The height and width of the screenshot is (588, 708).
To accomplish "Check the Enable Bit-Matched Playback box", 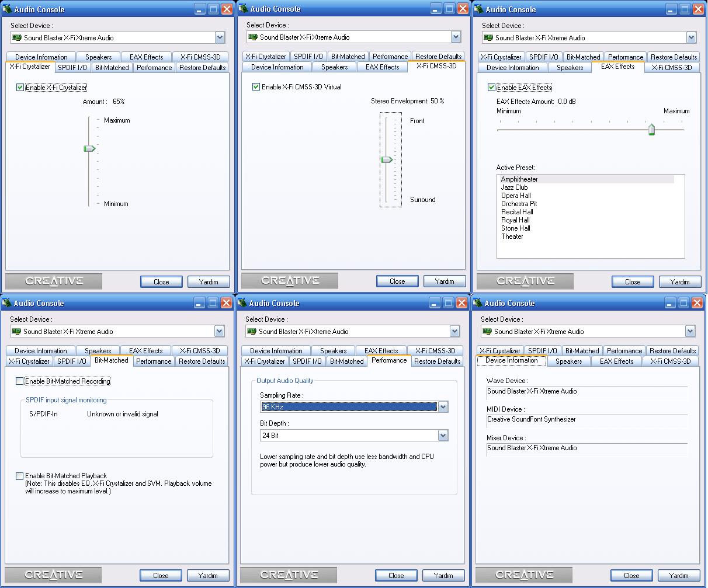I will point(20,476).
